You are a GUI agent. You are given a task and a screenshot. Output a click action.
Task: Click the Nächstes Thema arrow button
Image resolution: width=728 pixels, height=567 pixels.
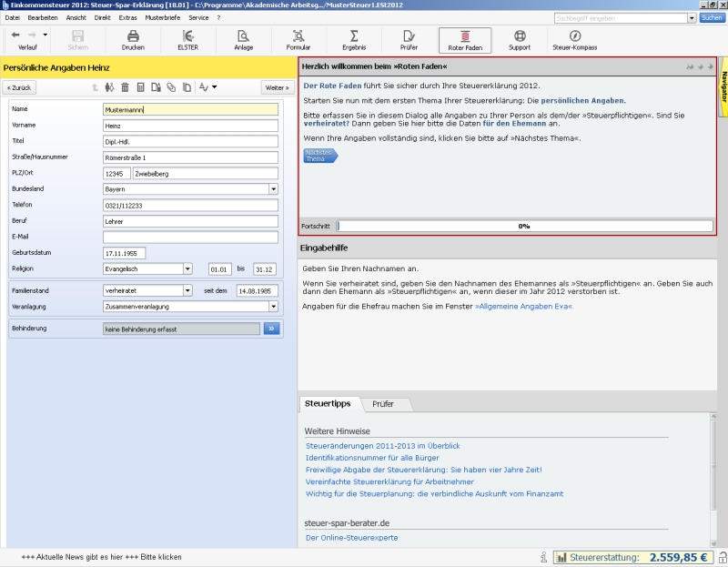coord(320,156)
